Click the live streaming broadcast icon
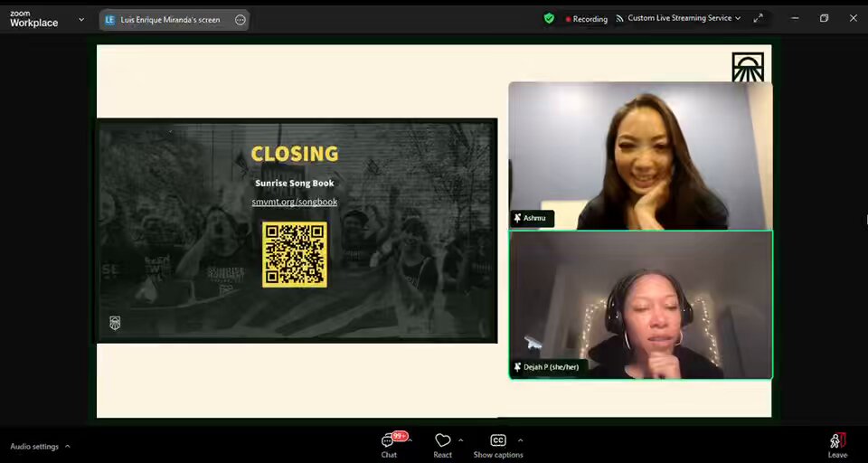Viewport: 868px width, 463px height. click(x=619, y=18)
